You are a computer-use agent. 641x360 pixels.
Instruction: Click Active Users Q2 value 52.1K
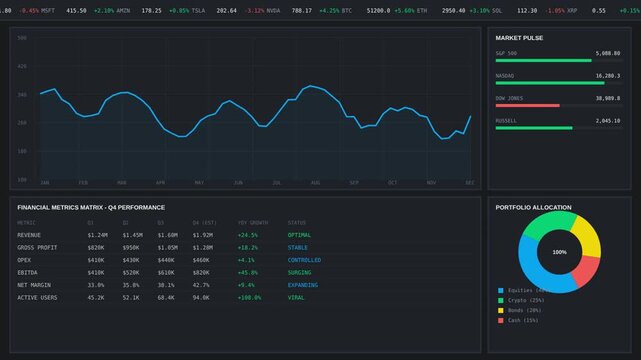click(x=131, y=297)
